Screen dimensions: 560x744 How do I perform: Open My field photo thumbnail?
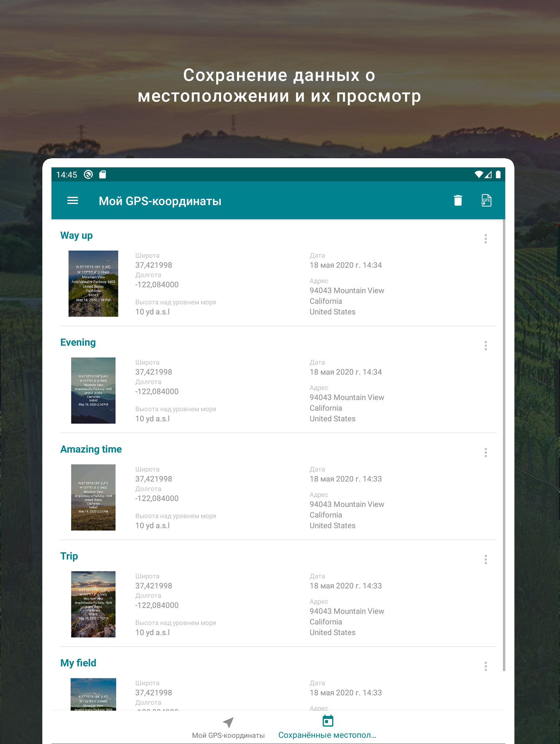[x=93, y=694]
